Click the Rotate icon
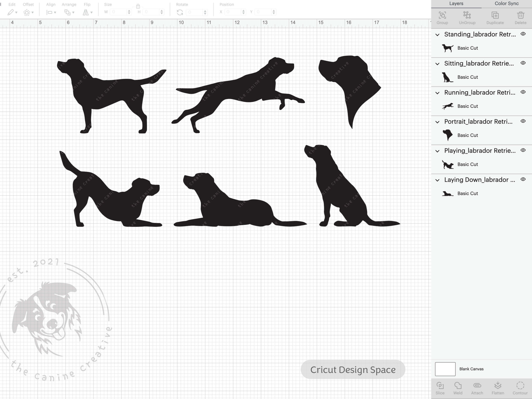 180,12
